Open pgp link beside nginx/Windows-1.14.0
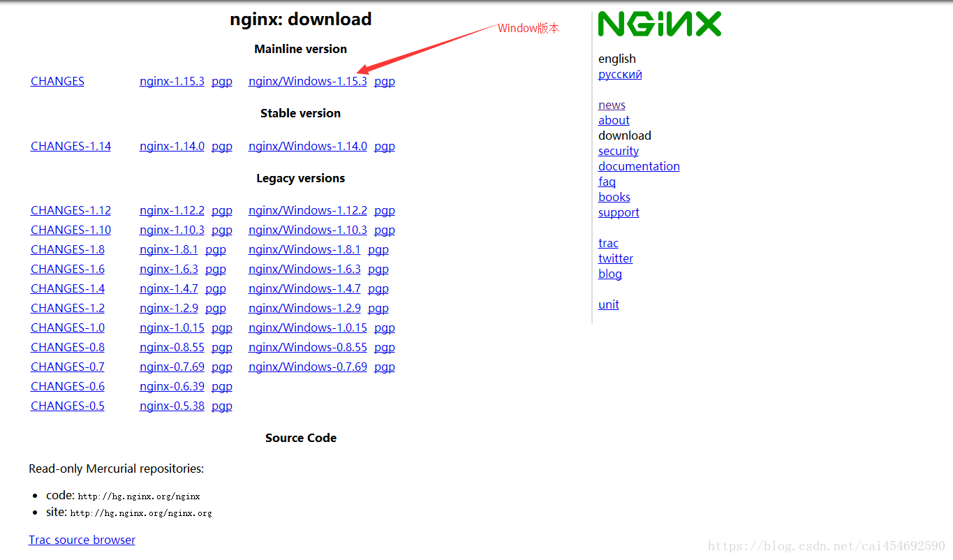Screen dimensions: 953x560 (x=385, y=146)
